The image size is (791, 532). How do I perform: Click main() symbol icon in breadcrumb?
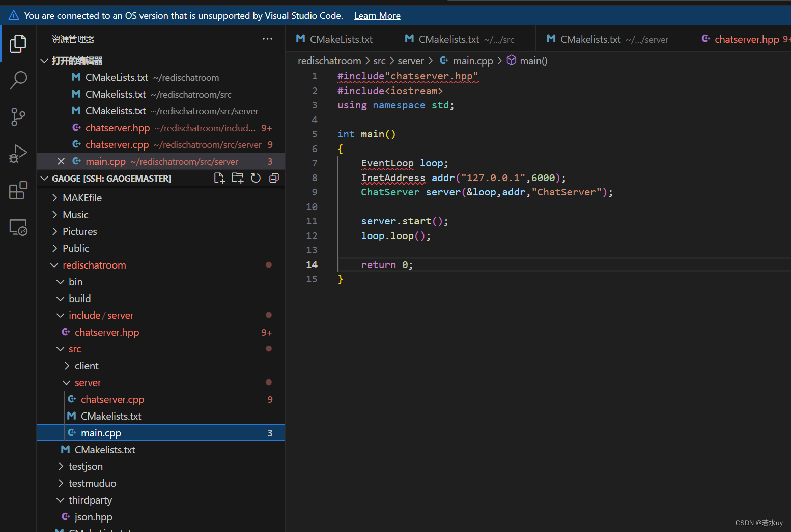coord(512,61)
